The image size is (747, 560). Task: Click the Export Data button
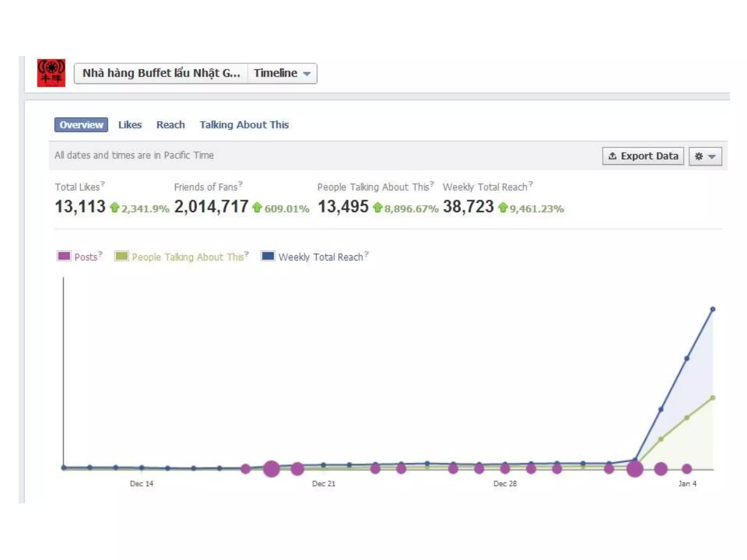[x=643, y=156]
